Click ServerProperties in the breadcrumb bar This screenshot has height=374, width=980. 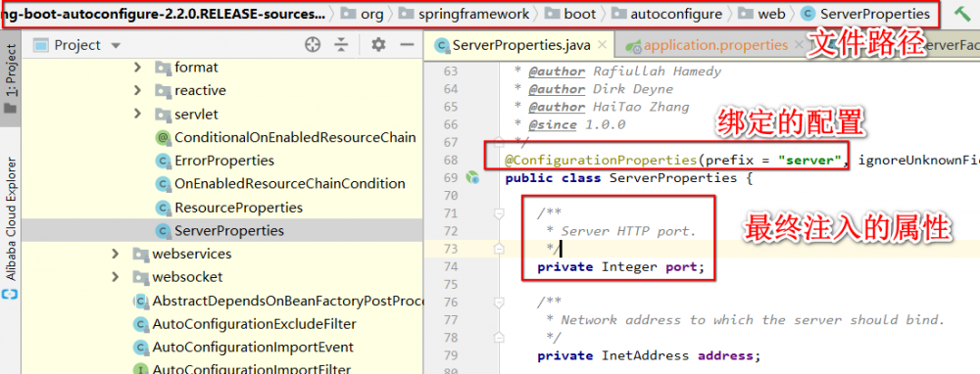pos(864,13)
